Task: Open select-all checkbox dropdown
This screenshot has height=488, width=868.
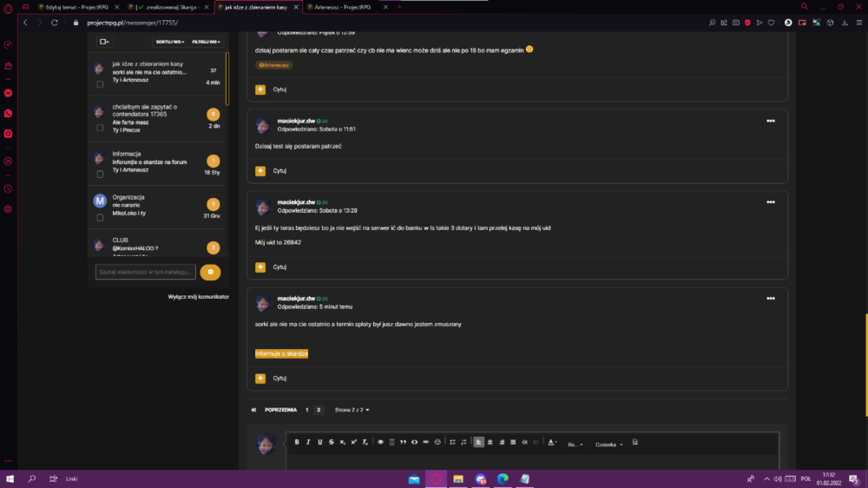Action: (104, 42)
